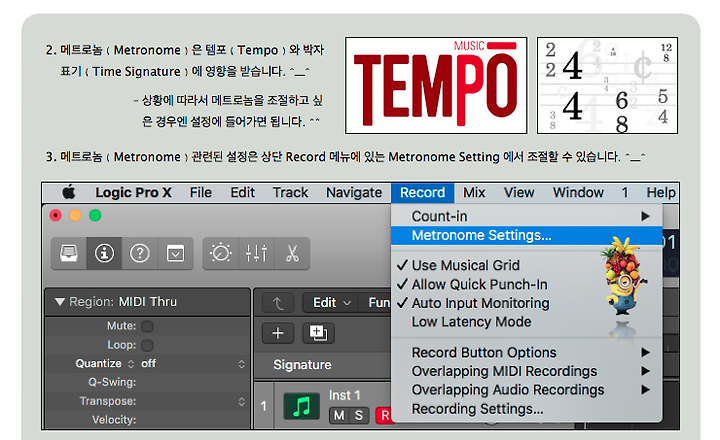
Task: Open Smart Controls dial icon
Action: (221, 253)
